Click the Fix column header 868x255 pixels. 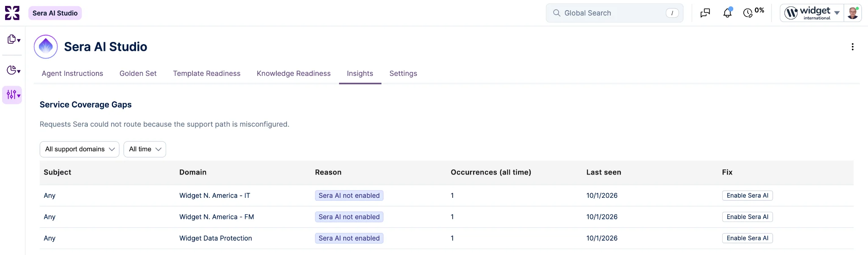[x=727, y=172]
